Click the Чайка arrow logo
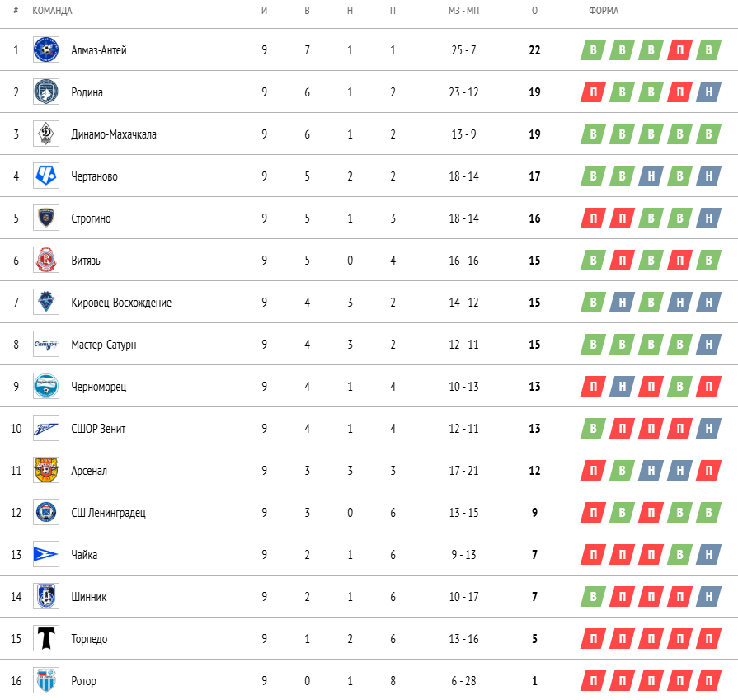The height and width of the screenshot is (700, 738). point(46,554)
